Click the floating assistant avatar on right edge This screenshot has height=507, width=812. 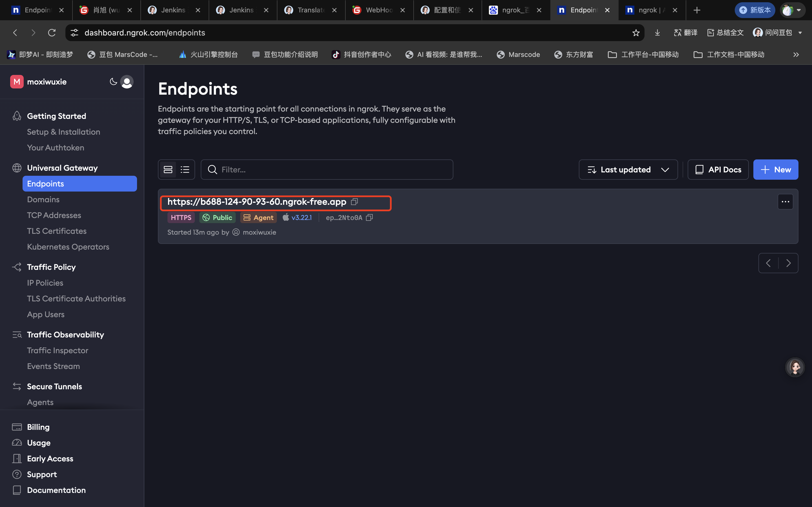(795, 367)
